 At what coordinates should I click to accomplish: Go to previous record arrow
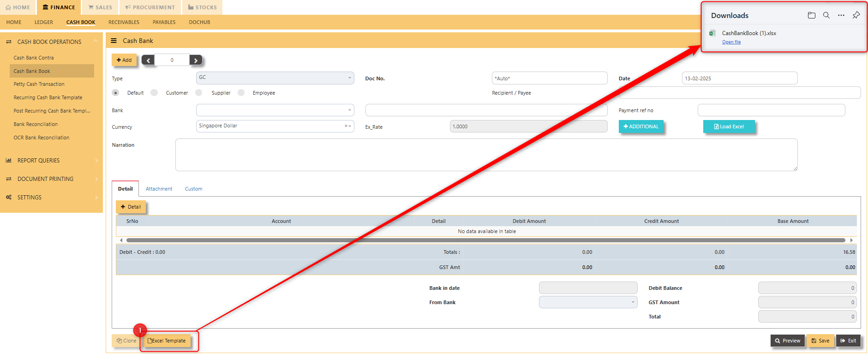pyautogui.click(x=148, y=60)
